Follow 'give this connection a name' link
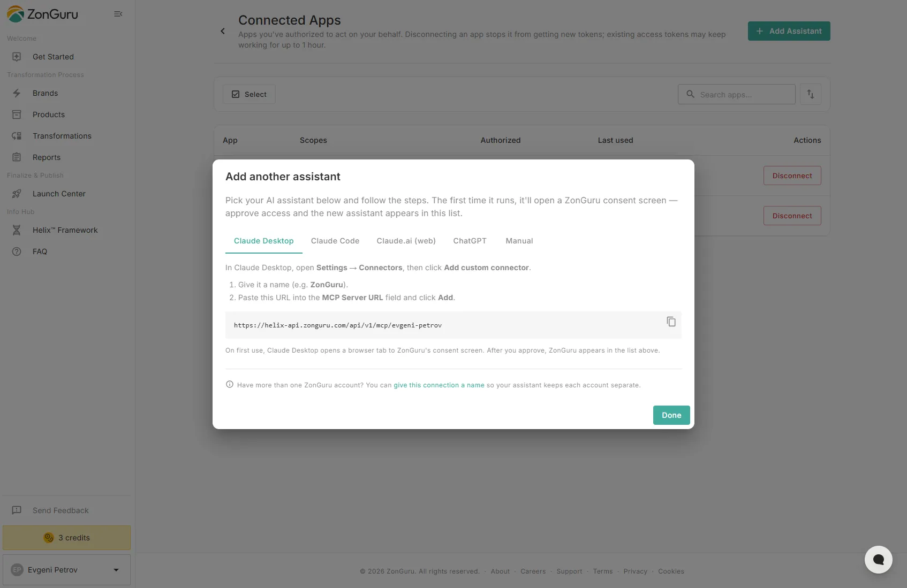The height and width of the screenshot is (588, 907). [439, 385]
